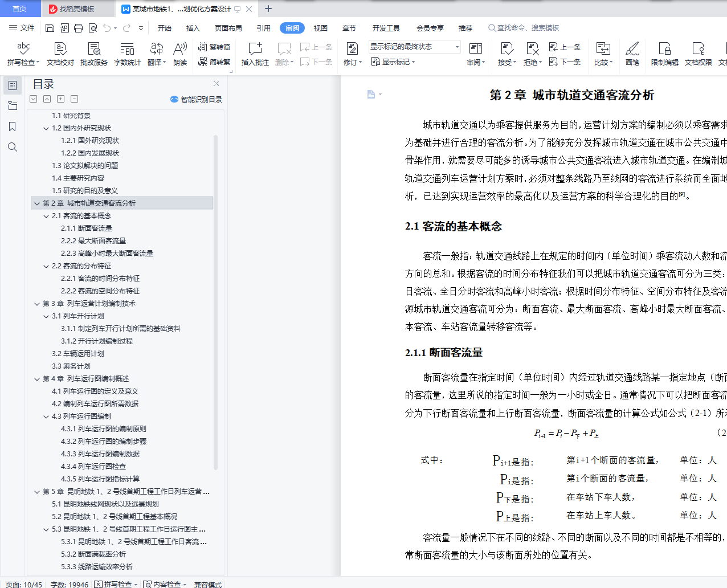
Task: Jump to 4.3.5 列车运行图指标计算 in outline
Action: tap(100, 479)
